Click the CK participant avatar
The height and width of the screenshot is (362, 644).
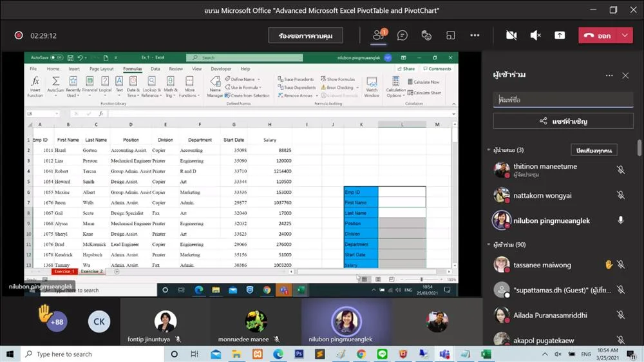tap(99, 321)
